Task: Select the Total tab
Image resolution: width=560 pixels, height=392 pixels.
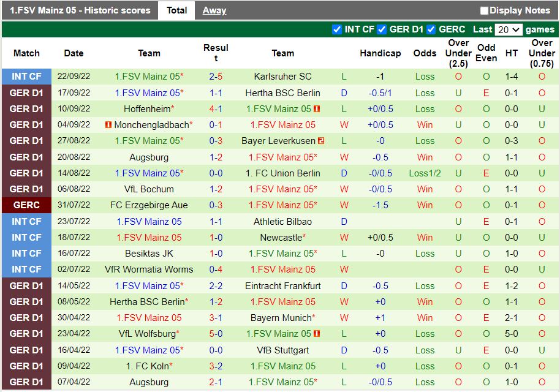Action: [x=176, y=10]
